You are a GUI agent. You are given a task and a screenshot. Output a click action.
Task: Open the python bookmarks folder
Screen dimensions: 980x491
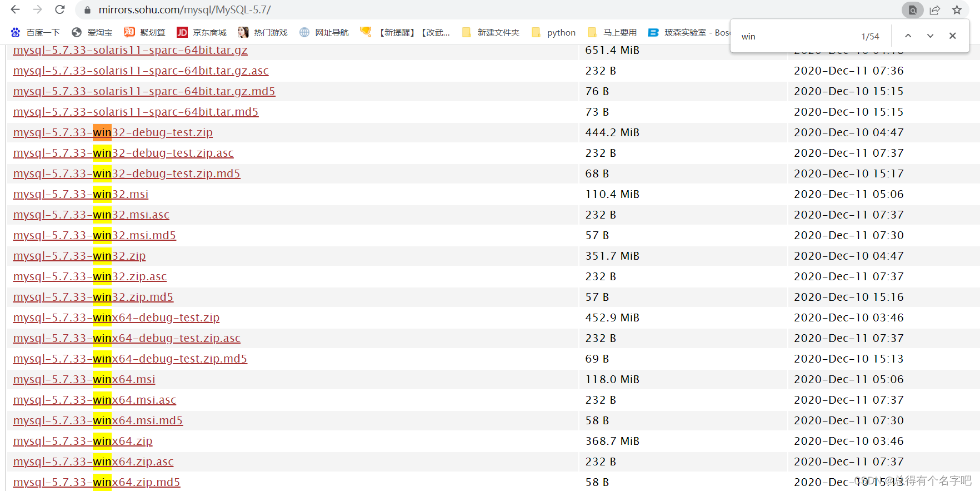pyautogui.click(x=553, y=33)
